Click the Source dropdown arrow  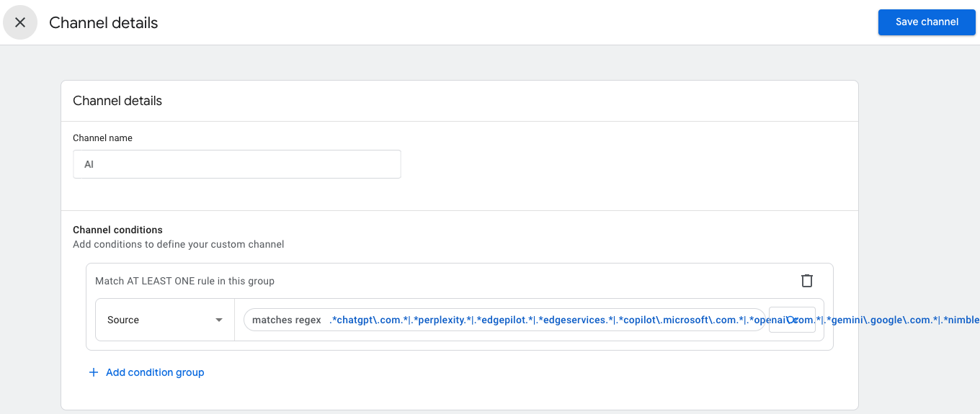point(219,320)
